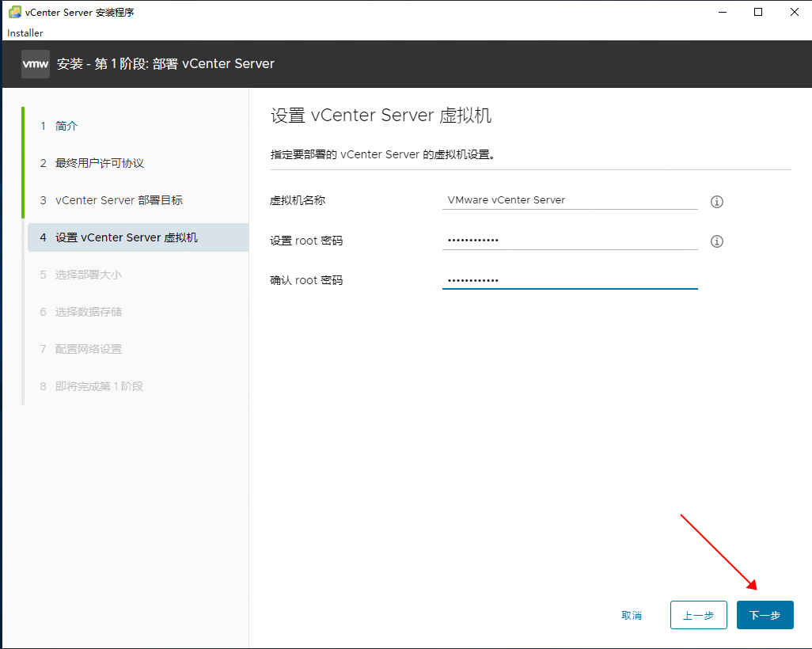Click the 上一步 button
Screen dimensions: 812x649
699,615
